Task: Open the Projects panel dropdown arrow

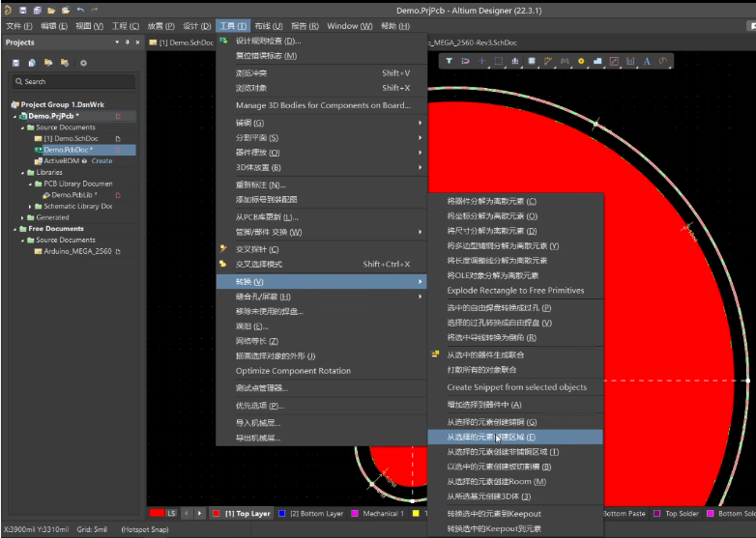Action: 117,42
